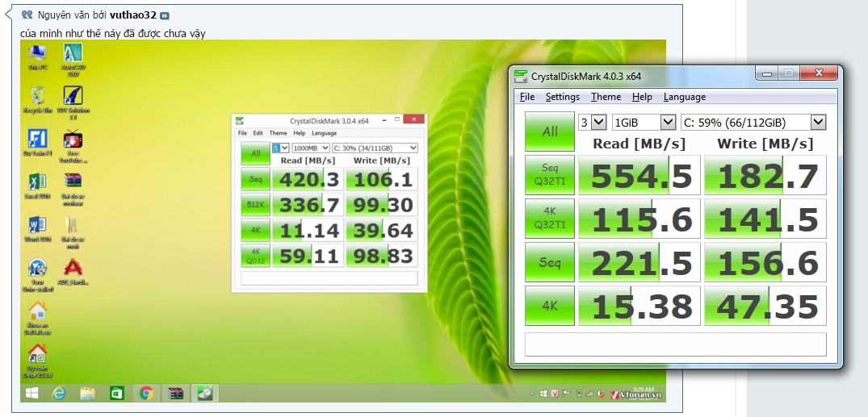Open Language menu in CrystalDiskMark 3.0.4
Viewport: 868px width, 417px height.
(x=324, y=133)
